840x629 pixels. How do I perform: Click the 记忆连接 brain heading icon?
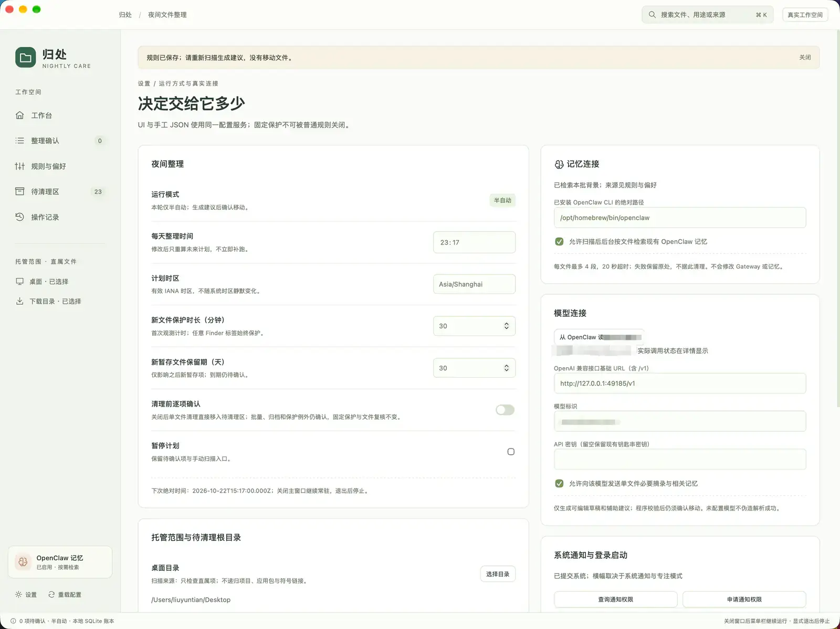[x=559, y=164]
